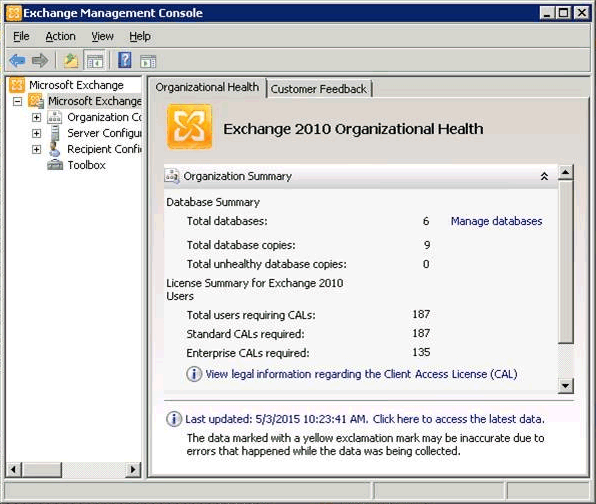Select the top Microsoft Exchange tree item

point(76,85)
